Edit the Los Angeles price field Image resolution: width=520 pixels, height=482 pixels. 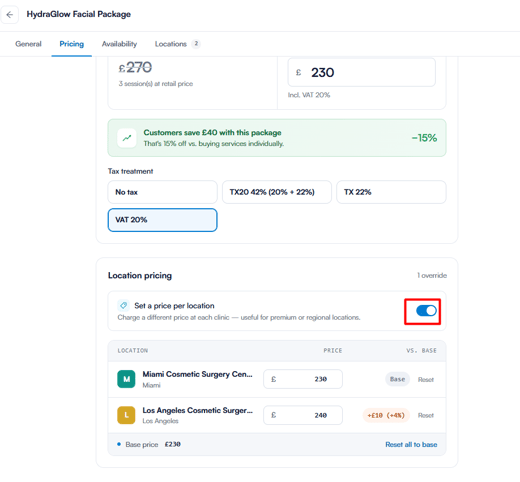(x=303, y=415)
